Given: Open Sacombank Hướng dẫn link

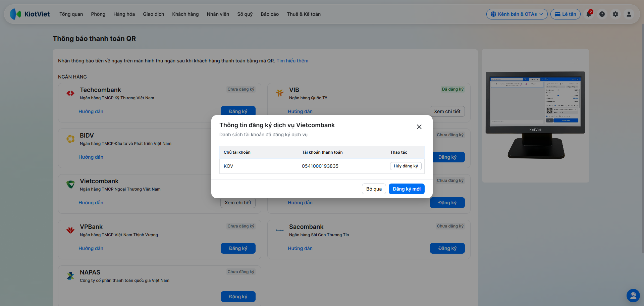Looking at the screenshot, I should [300, 248].
